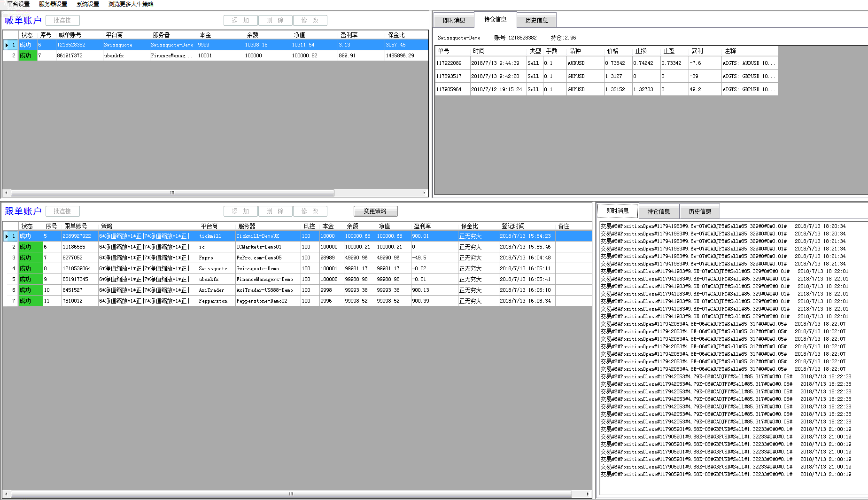
Task: Click ICMarkets-Demo01 server cell
Action: 268,247
